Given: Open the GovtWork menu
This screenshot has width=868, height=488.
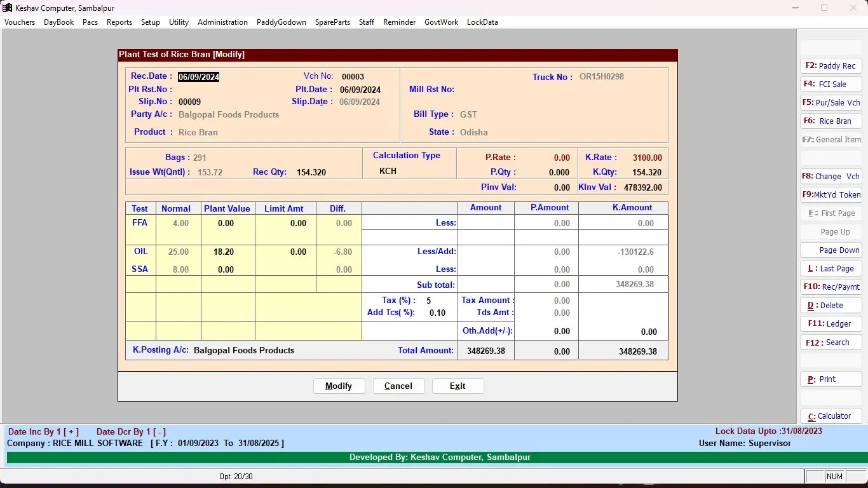Looking at the screenshot, I should click(x=442, y=22).
